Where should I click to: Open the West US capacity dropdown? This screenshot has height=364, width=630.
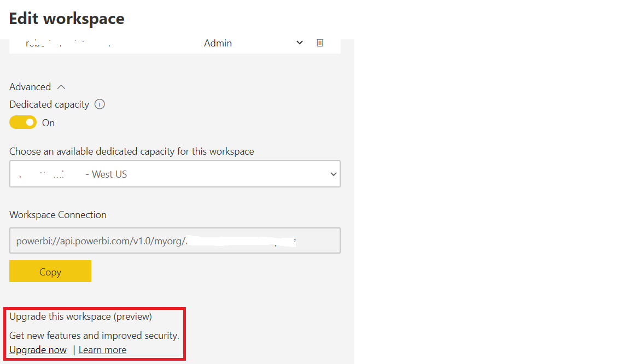click(175, 174)
